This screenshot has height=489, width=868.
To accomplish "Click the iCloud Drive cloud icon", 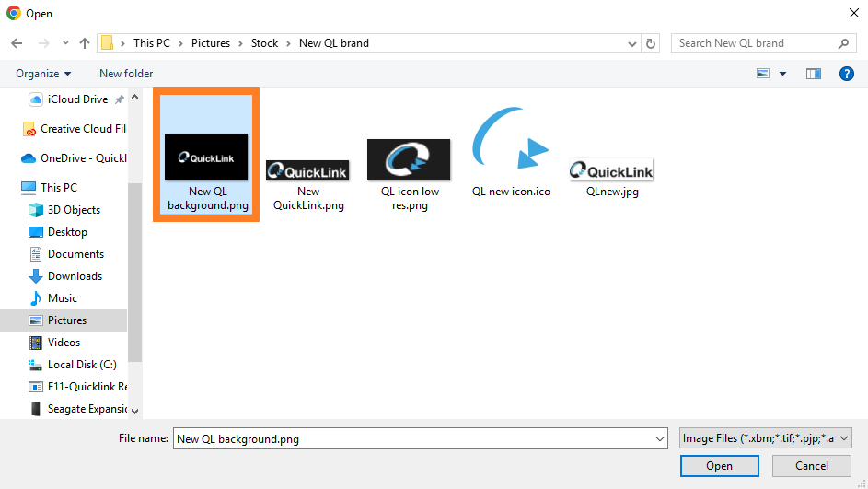I will [x=36, y=99].
